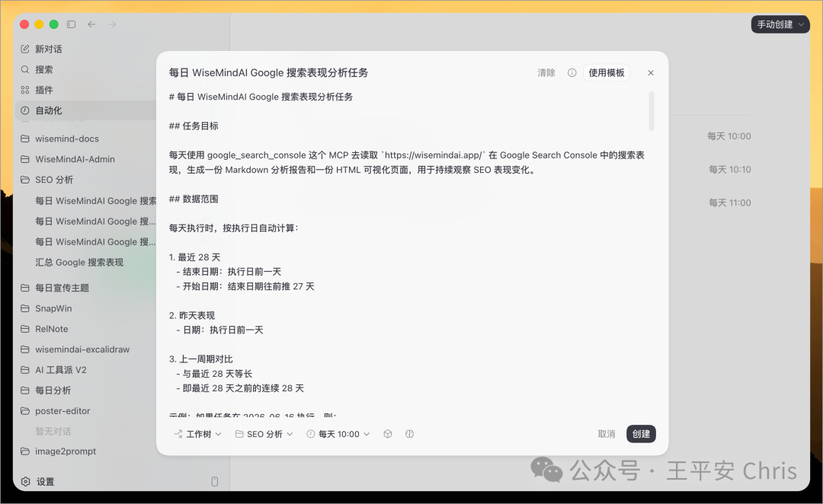Close the task dialog with X
This screenshot has width=823, height=504.
click(x=651, y=73)
